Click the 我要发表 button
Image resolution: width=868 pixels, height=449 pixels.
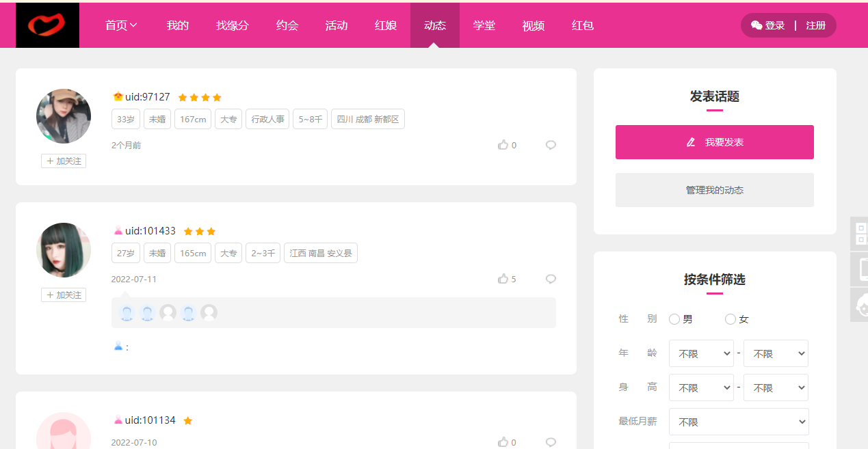point(715,142)
